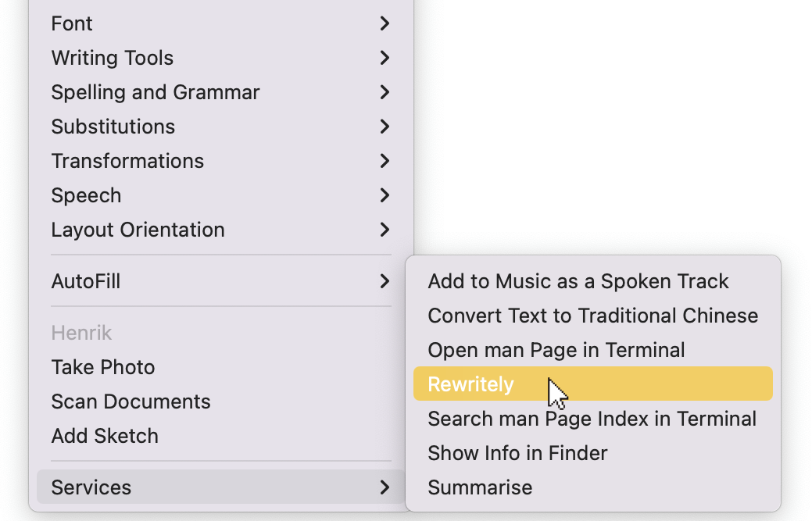Open Spelling and Grammar submenu
Viewport: 812px width, 521px height.
click(x=220, y=92)
